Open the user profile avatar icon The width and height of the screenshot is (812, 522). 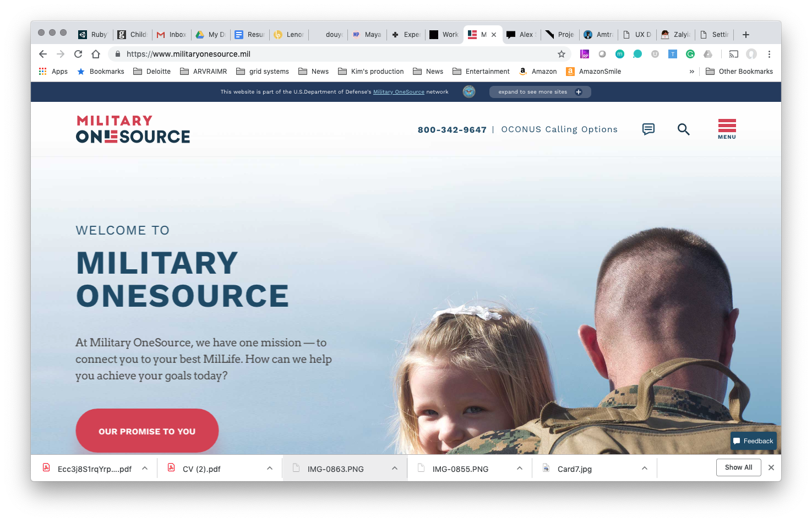(x=751, y=54)
